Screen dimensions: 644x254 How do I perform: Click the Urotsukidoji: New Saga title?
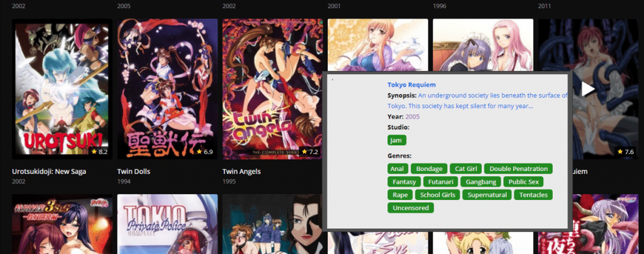(x=49, y=171)
